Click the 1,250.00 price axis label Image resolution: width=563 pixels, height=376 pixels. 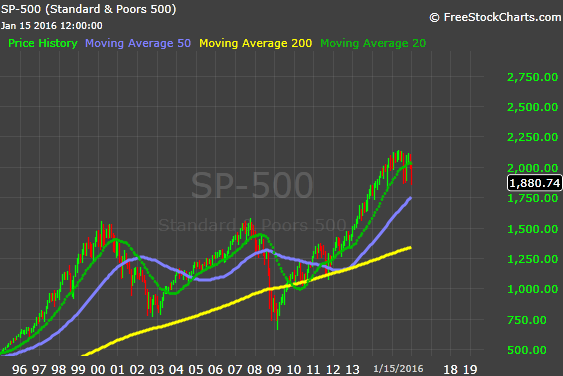coord(532,259)
